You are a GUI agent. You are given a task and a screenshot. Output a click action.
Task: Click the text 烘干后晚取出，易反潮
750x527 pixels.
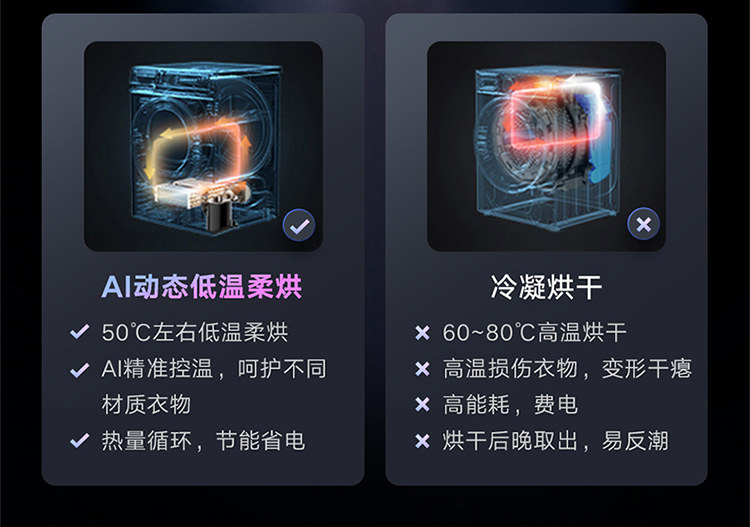click(555, 441)
